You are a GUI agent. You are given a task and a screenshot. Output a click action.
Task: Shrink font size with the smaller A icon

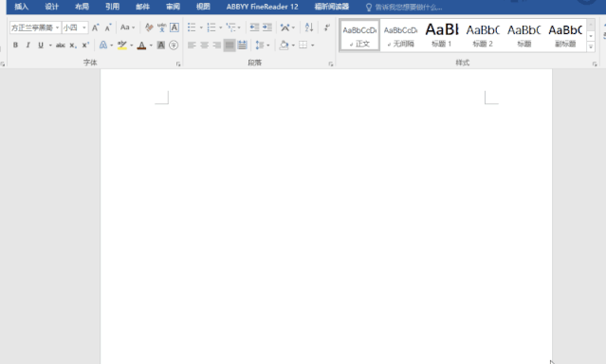coord(108,27)
